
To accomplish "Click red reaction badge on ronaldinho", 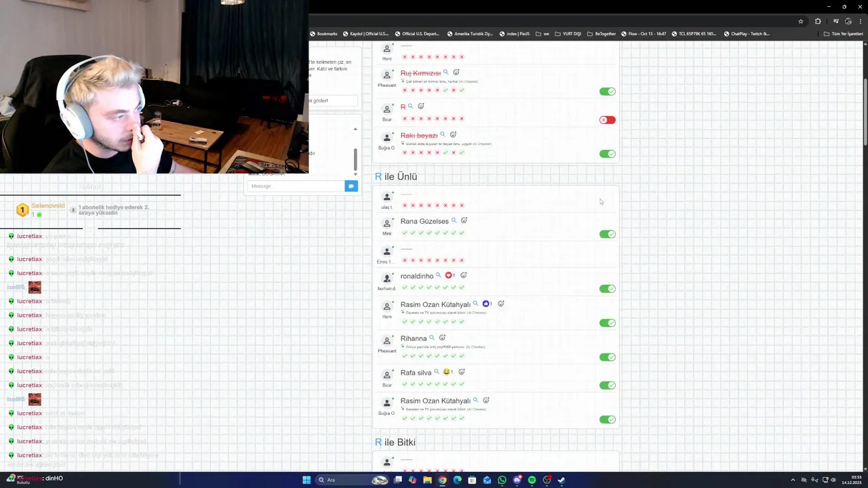I will pyautogui.click(x=450, y=275).
